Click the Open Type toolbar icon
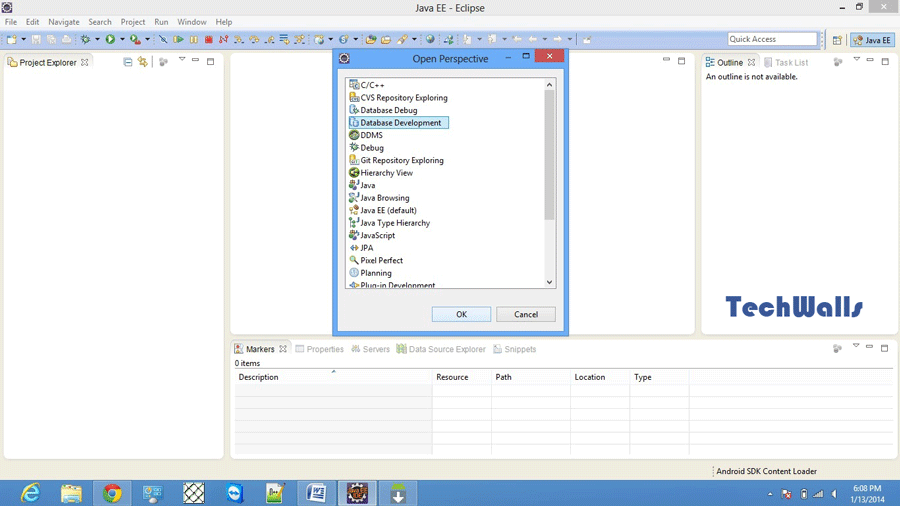This screenshot has width=900, height=506. [x=371, y=40]
